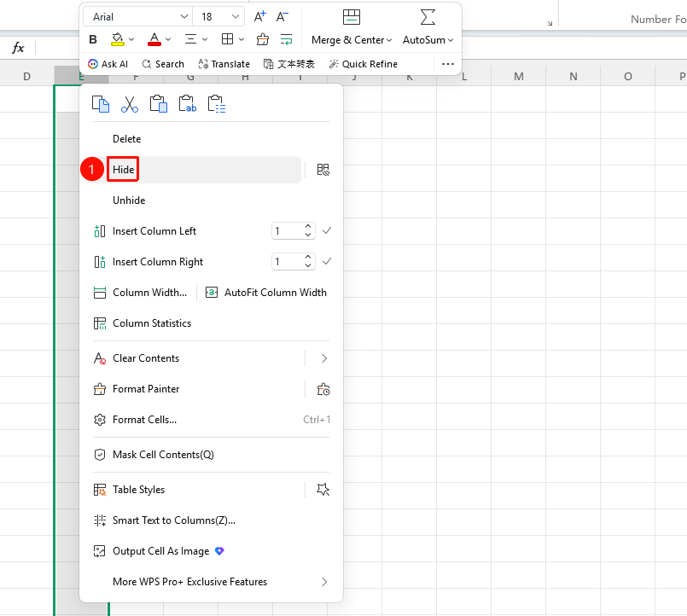Click the Wrap Text icon
The width and height of the screenshot is (687, 616).
tap(286, 39)
